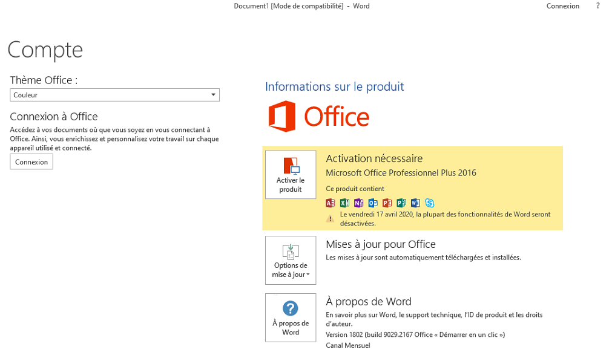Click the 'Compte' page heading
This screenshot has height=364, width=612.
pyautogui.click(x=45, y=50)
